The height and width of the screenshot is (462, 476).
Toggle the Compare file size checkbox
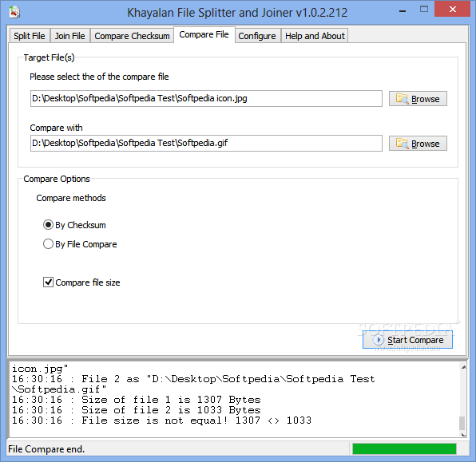tap(48, 282)
